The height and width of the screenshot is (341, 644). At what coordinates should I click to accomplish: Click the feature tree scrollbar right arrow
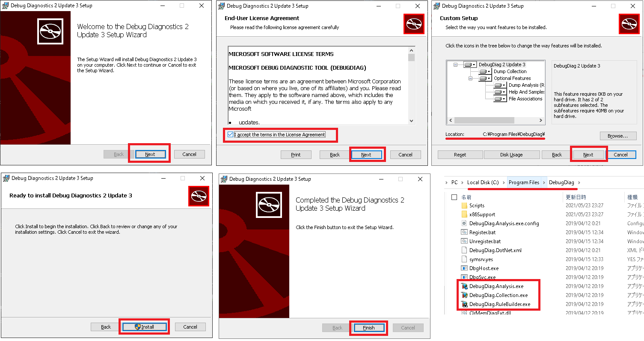tap(541, 121)
